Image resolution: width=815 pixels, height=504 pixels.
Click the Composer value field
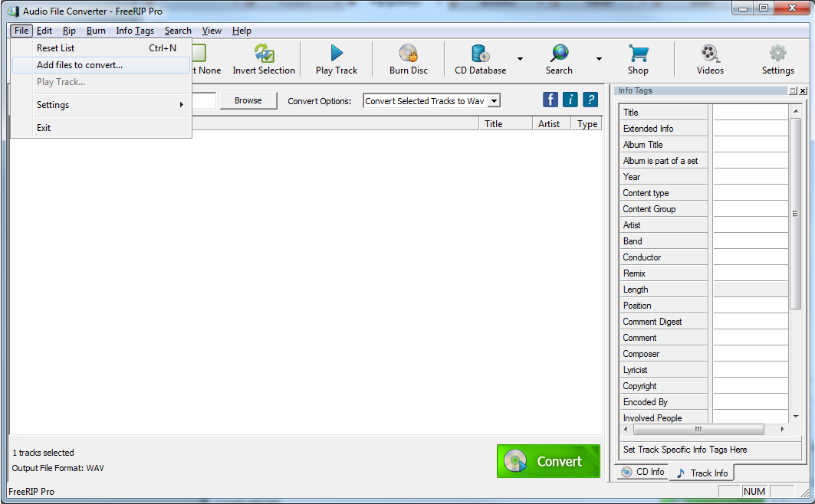point(751,353)
